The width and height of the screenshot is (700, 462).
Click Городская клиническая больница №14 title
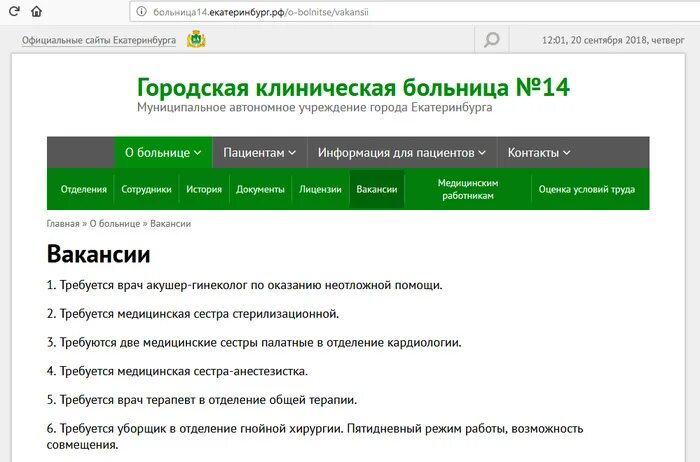(353, 87)
